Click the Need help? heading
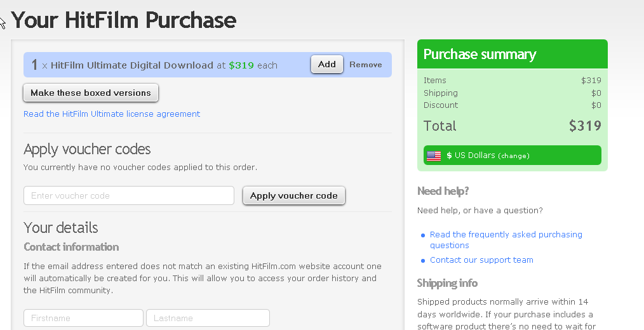This screenshot has height=330, width=644. (x=443, y=191)
